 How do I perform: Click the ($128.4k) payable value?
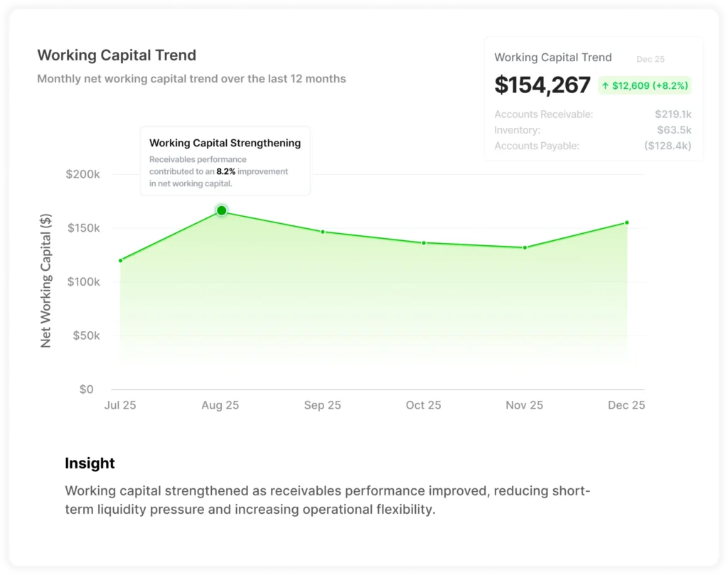(x=668, y=146)
